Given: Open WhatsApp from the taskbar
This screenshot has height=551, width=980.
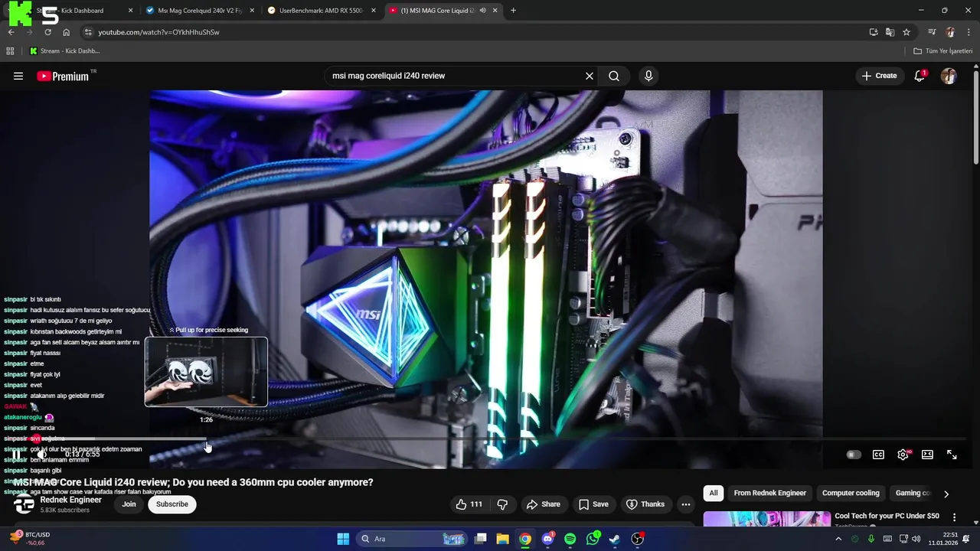Looking at the screenshot, I should tap(593, 539).
